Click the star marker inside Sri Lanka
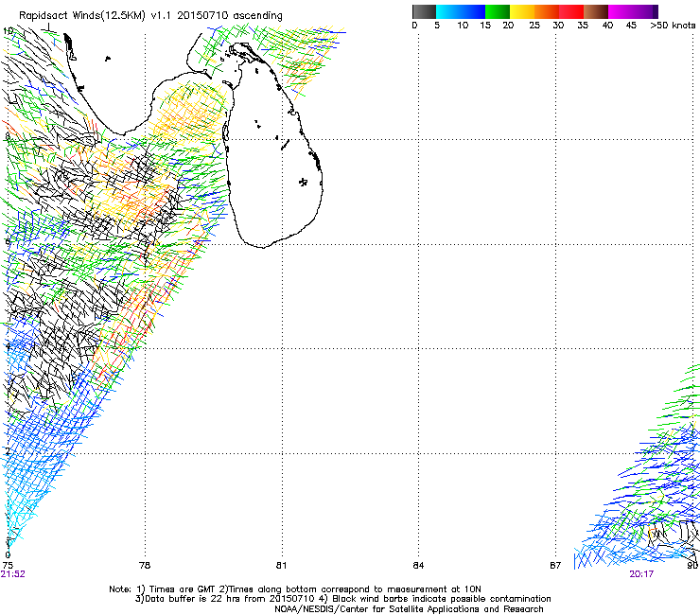The height and width of the screenshot is (615, 700). click(x=303, y=182)
